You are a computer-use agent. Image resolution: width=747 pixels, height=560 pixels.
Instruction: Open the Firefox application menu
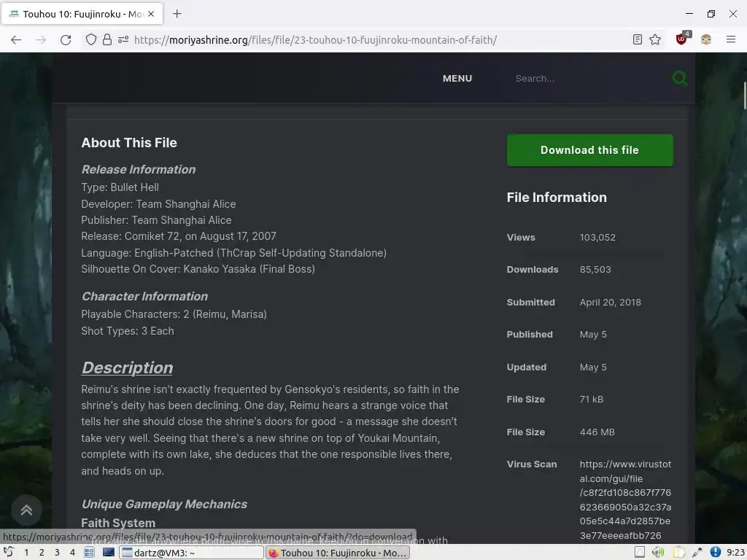731,40
